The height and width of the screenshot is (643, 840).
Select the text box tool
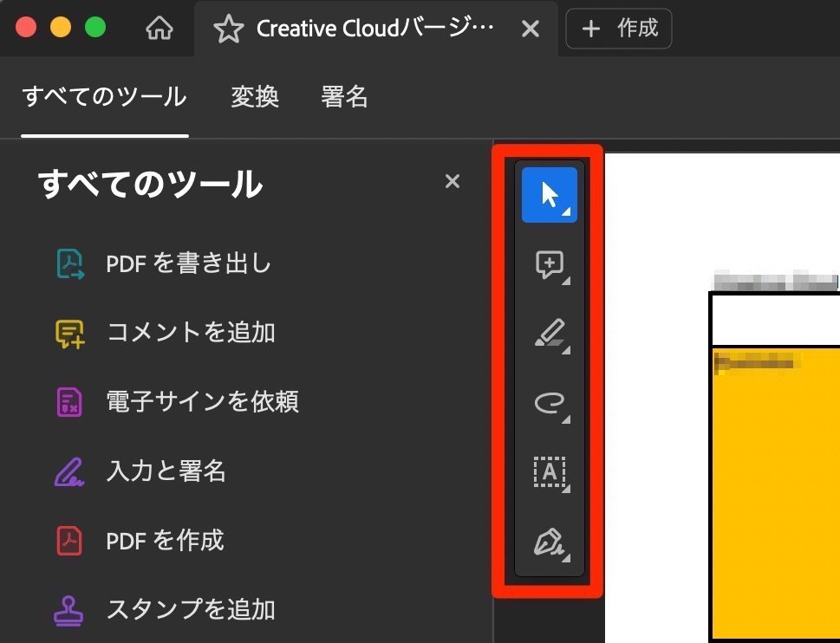coord(548,472)
